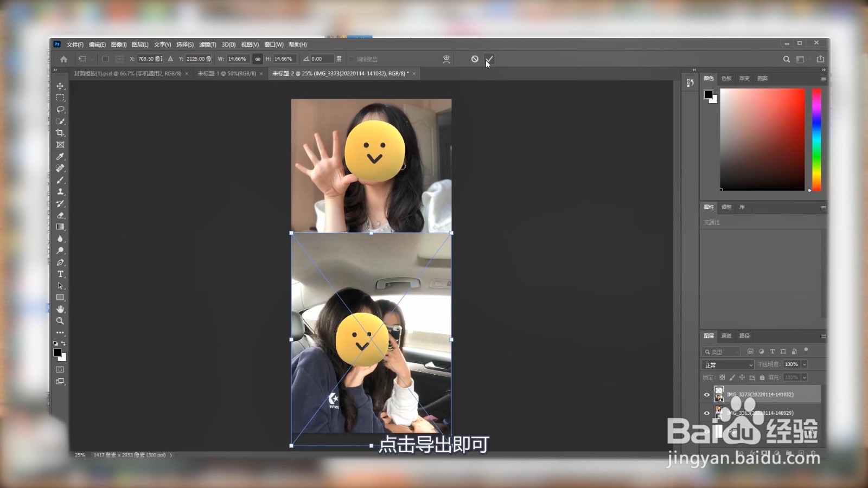The height and width of the screenshot is (488, 868).
Task: Select the Zoom tool
Action: [x=61, y=320]
